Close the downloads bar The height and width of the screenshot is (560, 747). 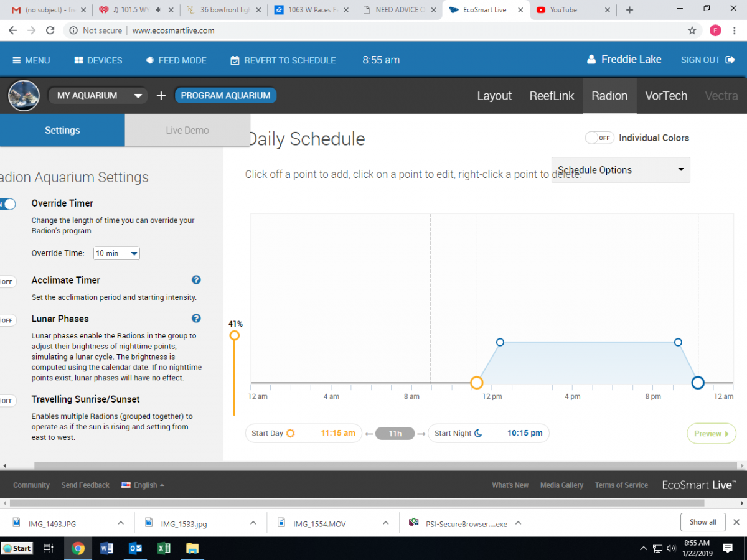736,522
